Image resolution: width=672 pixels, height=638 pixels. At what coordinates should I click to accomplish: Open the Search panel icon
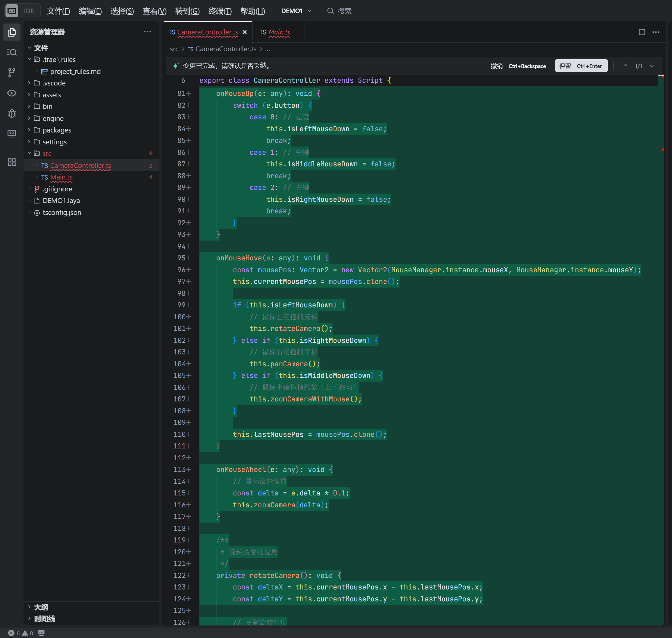pos(12,52)
